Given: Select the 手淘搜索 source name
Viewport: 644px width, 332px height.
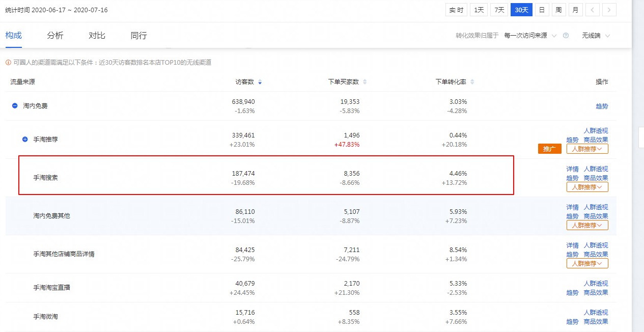Looking at the screenshot, I should click(x=46, y=178).
